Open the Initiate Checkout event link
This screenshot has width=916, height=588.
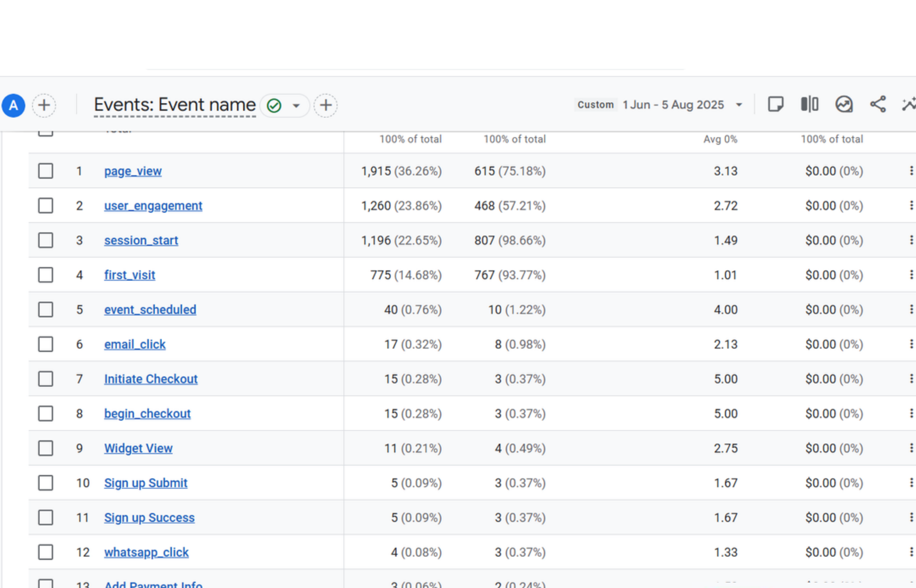(x=151, y=379)
